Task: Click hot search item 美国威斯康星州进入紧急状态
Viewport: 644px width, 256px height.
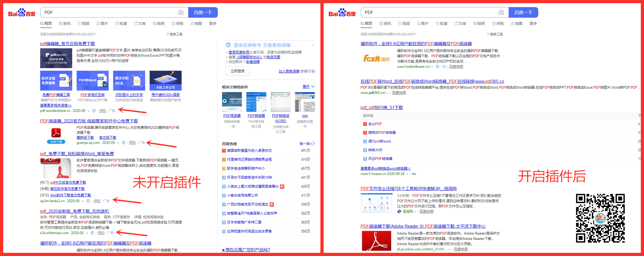Action: coord(249,151)
